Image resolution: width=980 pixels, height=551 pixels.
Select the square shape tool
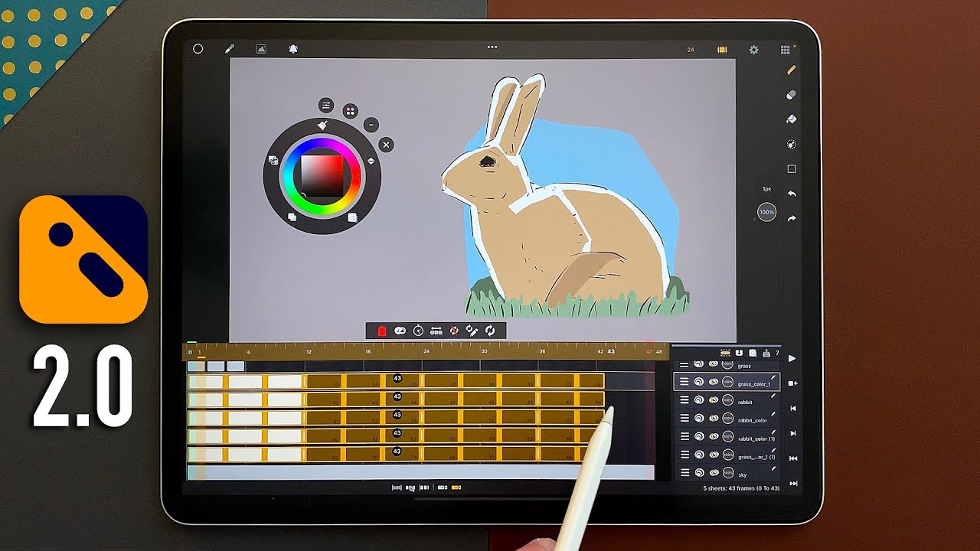pyautogui.click(x=792, y=169)
